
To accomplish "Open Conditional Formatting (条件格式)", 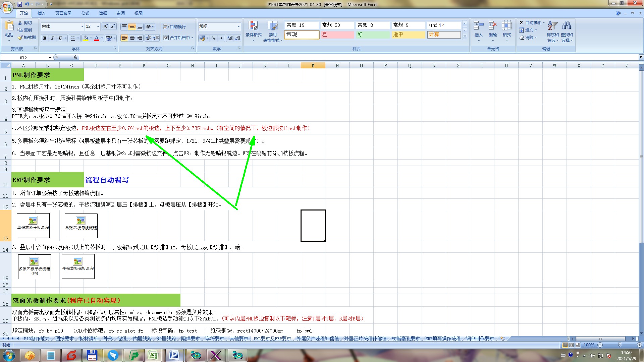I will [x=253, y=30].
